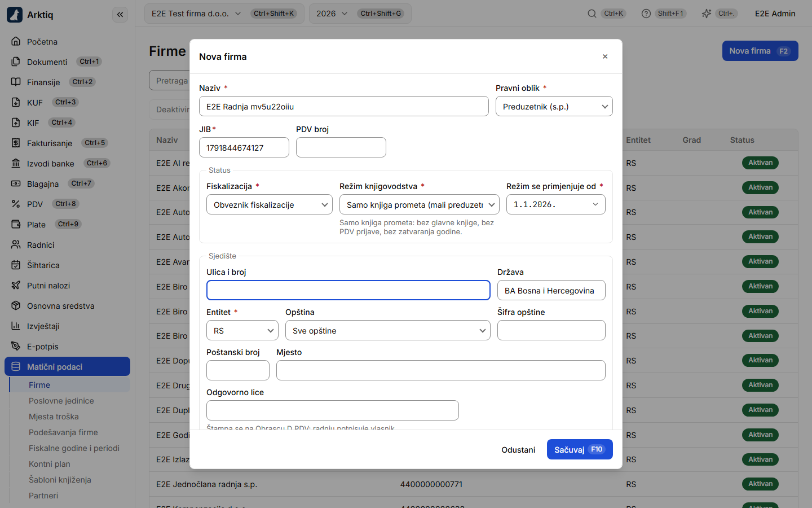Click the Dokumenti sidebar icon
Screen dimensions: 812x508
click(x=16, y=62)
